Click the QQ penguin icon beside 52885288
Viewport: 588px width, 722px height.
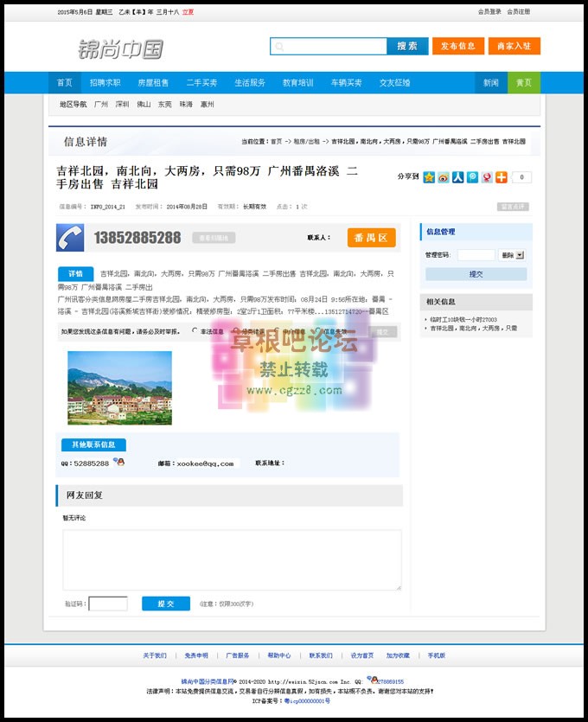[119, 463]
